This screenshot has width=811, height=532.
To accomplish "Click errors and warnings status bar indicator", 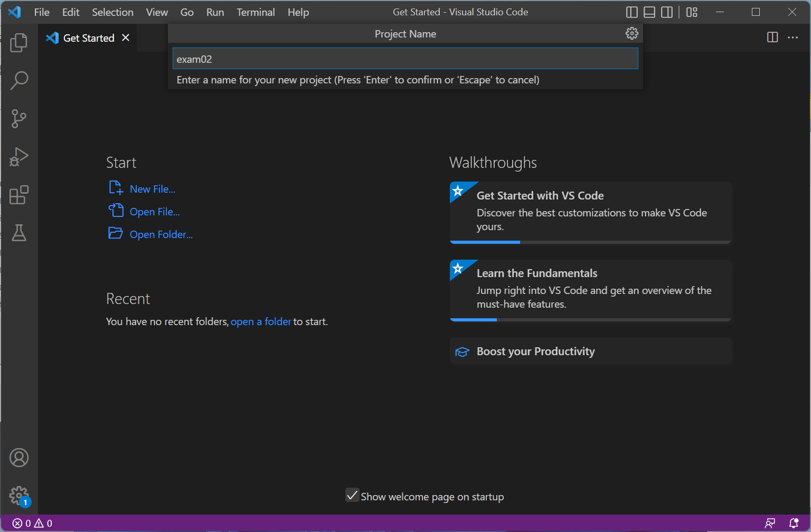I will 32,523.
